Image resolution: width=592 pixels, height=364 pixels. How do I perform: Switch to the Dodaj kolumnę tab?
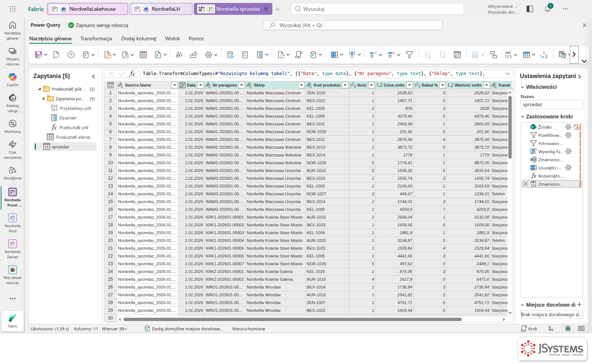[x=139, y=38]
